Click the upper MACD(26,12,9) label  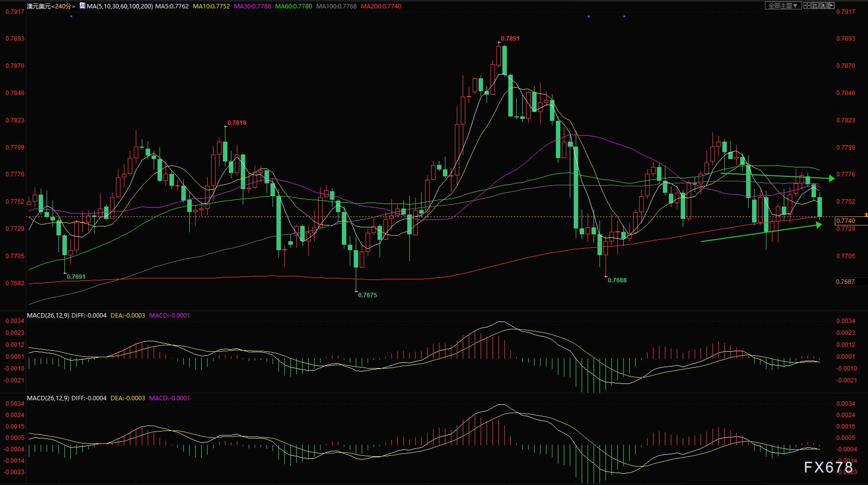click(48, 315)
